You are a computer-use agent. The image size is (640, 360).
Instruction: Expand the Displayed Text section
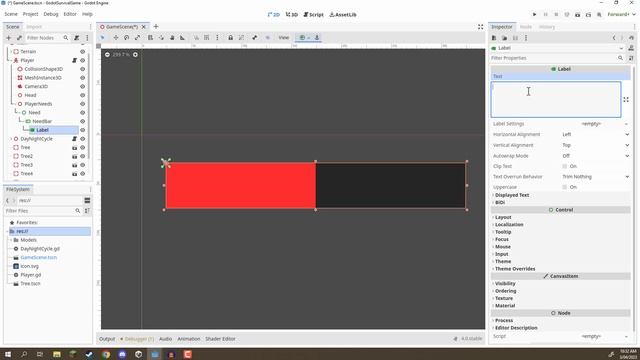coord(511,195)
